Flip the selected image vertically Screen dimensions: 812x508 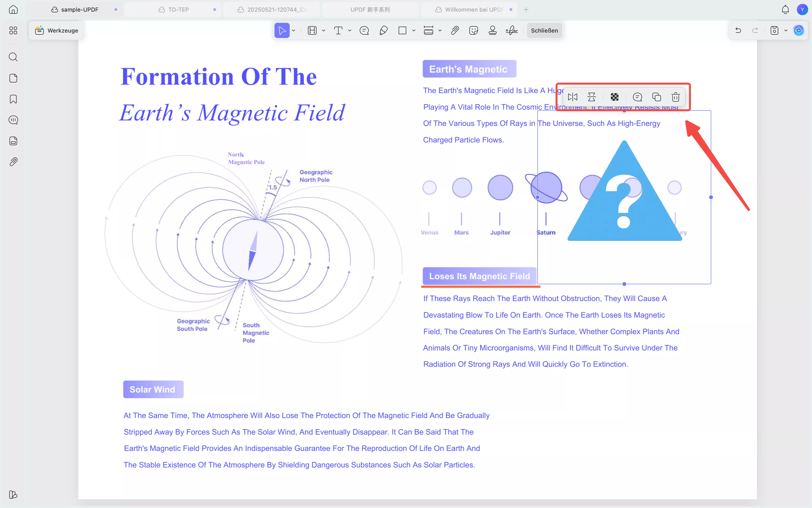pos(591,97)
